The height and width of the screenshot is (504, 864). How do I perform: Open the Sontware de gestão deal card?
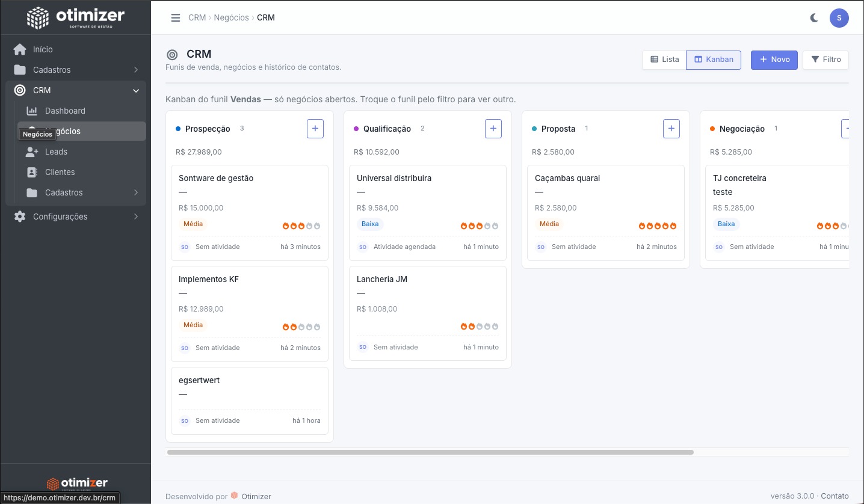click(x=250, y=213)
